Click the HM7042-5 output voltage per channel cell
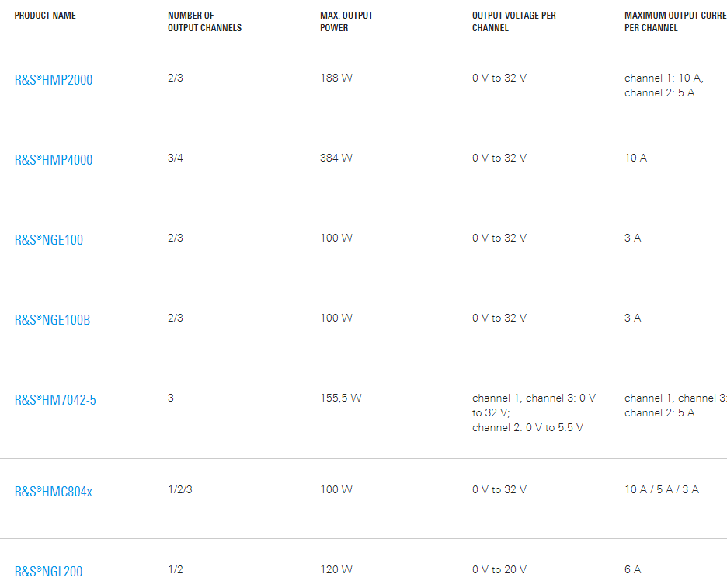Viewport: 727px width, 588px height. pos(534,412)
